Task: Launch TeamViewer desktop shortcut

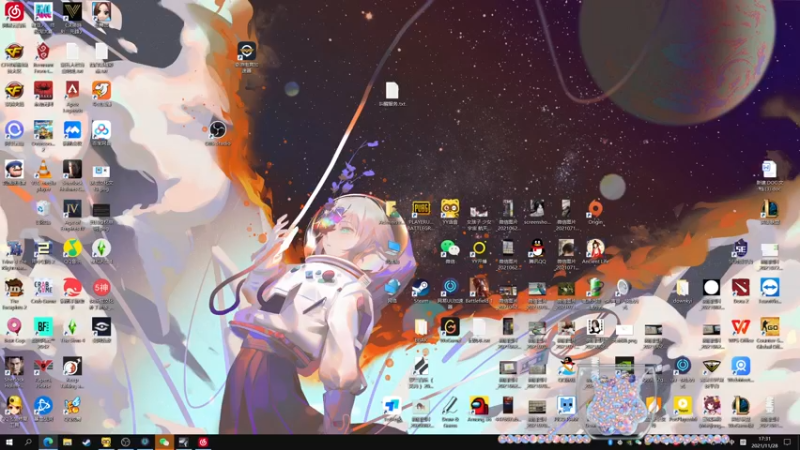Action: coord(769,288)
